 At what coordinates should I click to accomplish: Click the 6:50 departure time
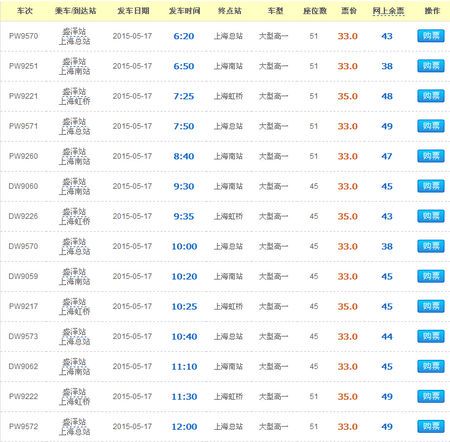point(184,66)
